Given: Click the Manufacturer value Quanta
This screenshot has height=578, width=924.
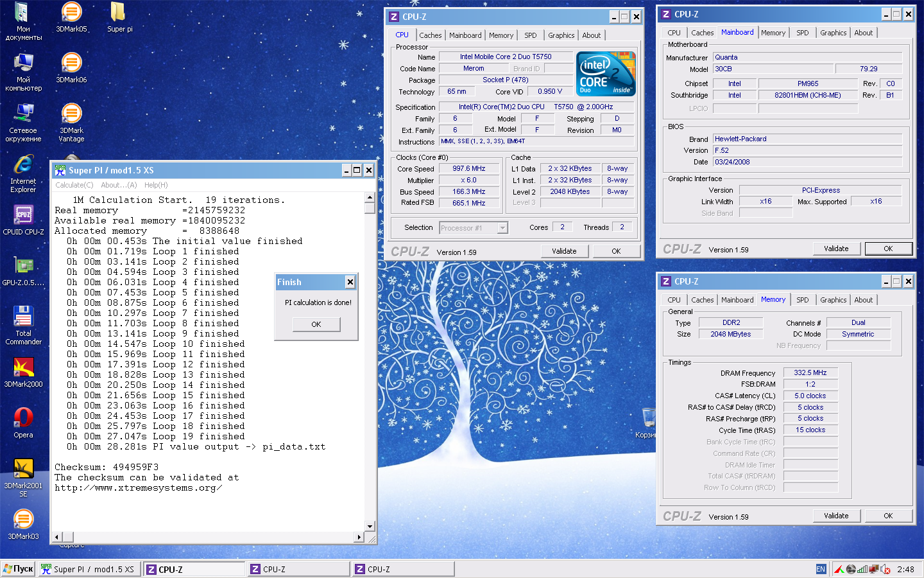Looking at the screenshot, I should 808,57.
